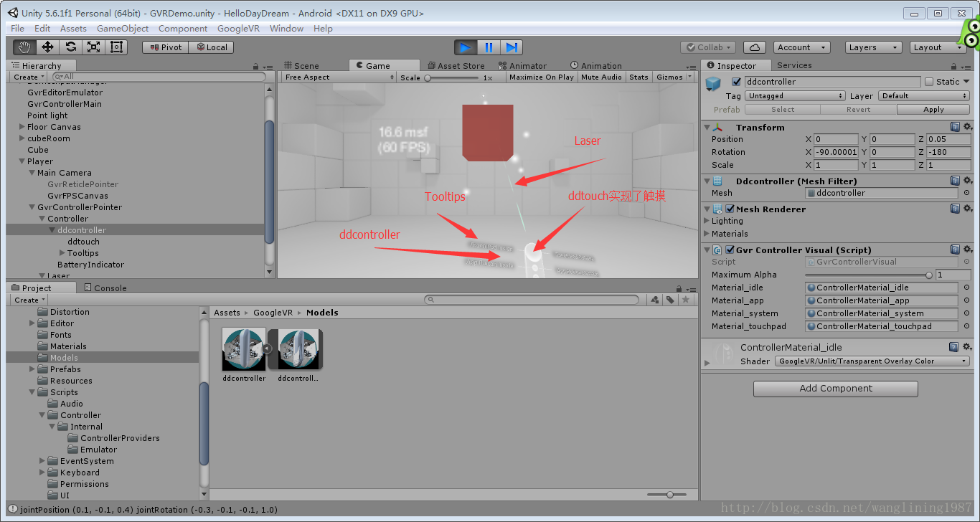Click the Pause button
The image size is (980, 522).
[489, 47]
